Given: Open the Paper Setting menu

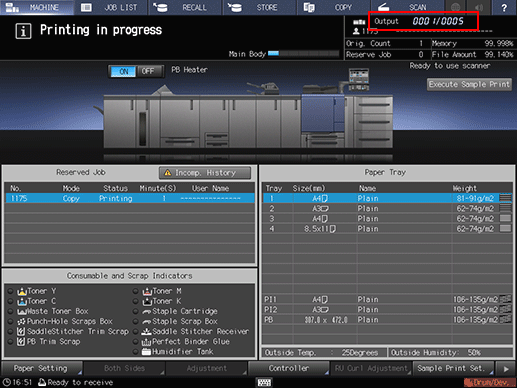Looking at the screenshot, I should [41, 369].
